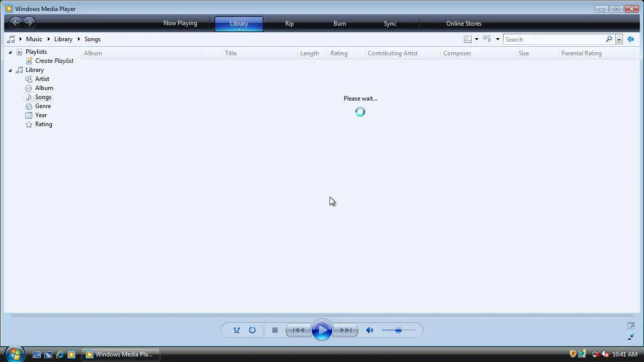Click the Back navigation arrow
This screenshot has height=362, width=644.
[x=16, y=22]
